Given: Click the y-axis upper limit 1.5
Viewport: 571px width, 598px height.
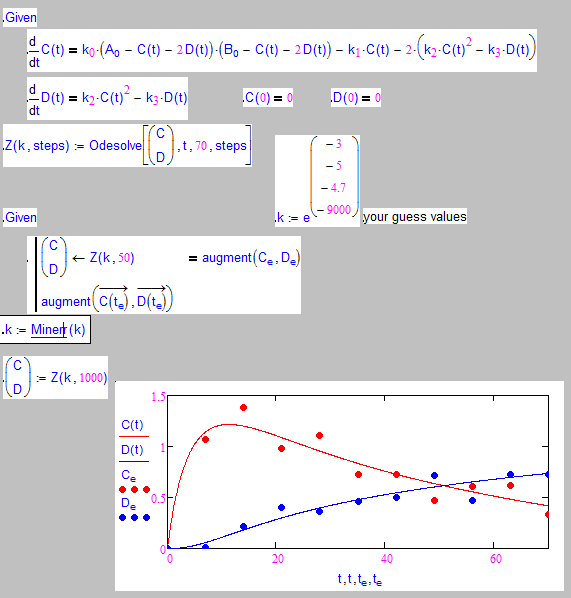Looking at the screenshot, I should click(158, 397).
